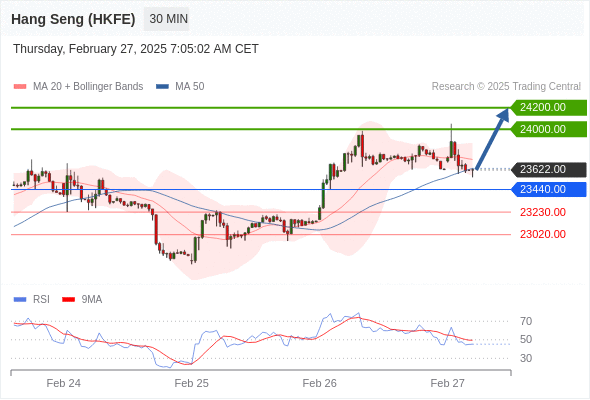Click the Feb 27 date axis label
590x400 pixels.
tap(447, 383)
